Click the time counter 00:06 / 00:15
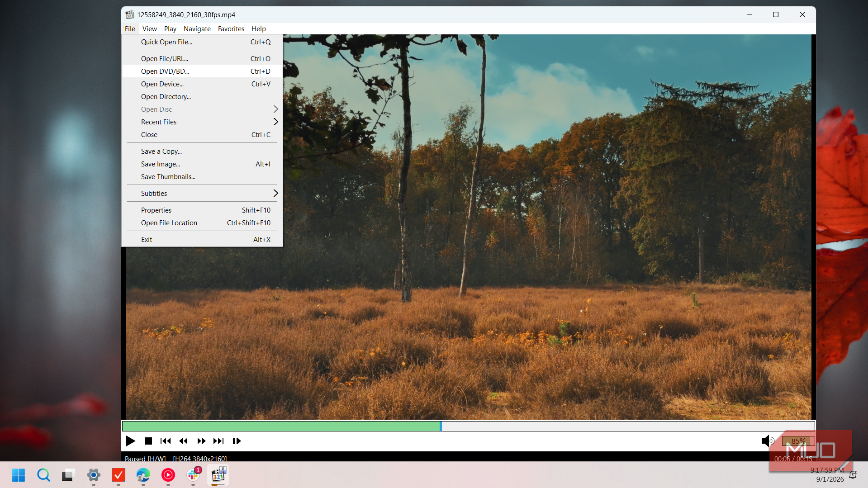This screenshot has width=868, height=488. click(793, 459)
